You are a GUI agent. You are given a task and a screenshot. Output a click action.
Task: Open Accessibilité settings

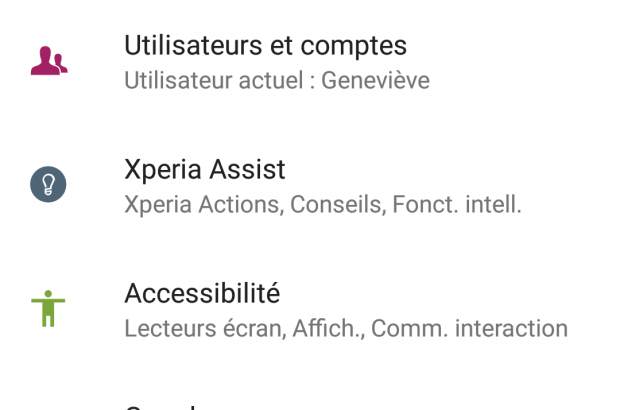[202, 293]
